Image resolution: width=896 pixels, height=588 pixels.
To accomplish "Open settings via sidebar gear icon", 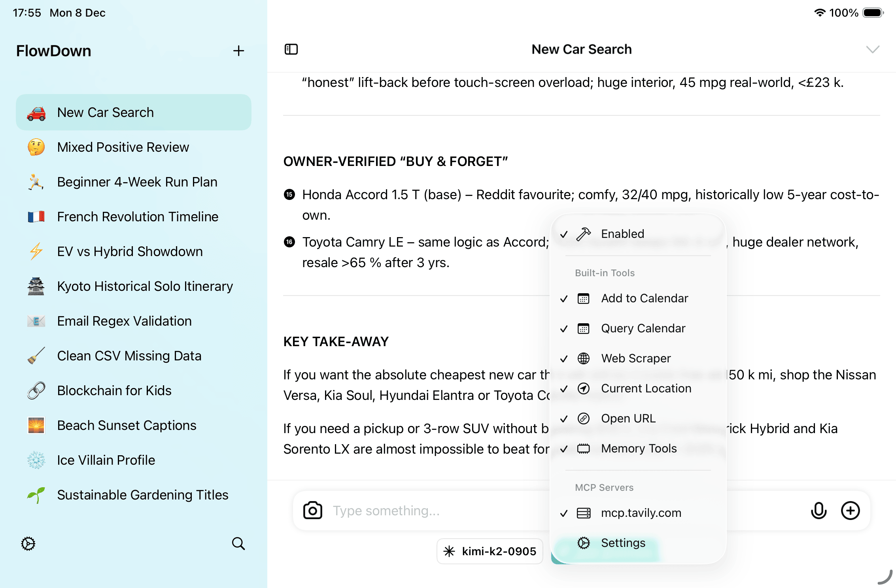I will point(28,544).
